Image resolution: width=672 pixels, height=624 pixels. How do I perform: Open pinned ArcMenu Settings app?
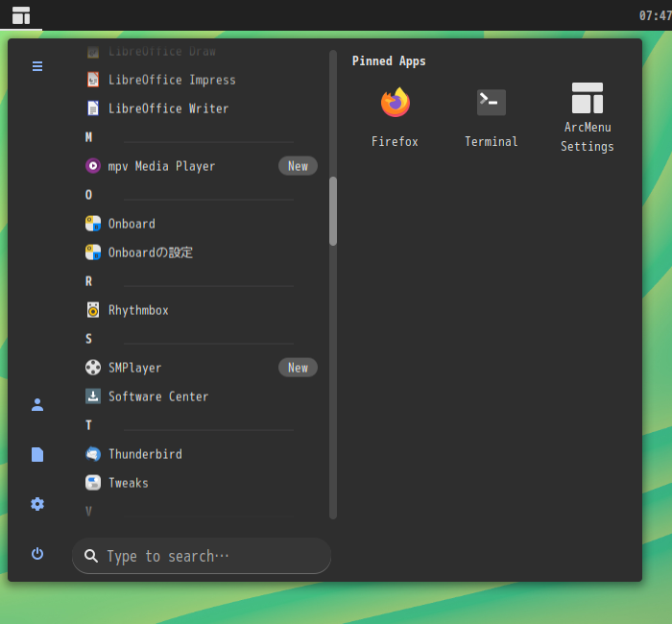coord(588,116)
